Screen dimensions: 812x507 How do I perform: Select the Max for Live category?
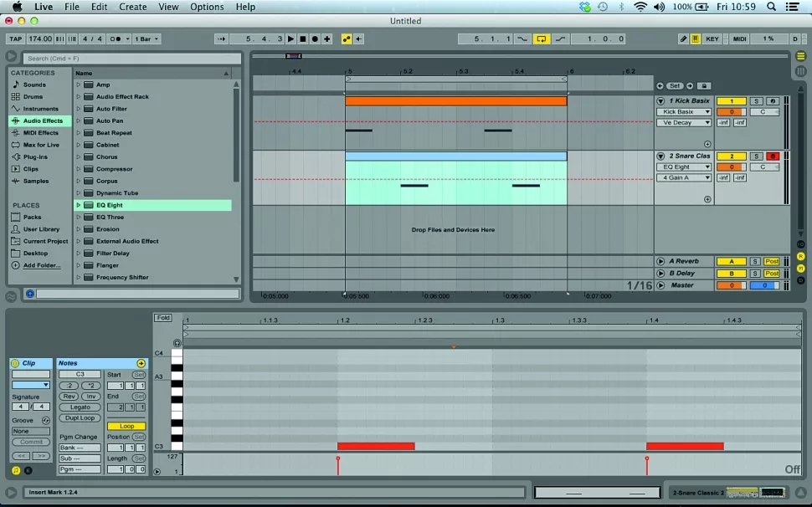[40, 145]
